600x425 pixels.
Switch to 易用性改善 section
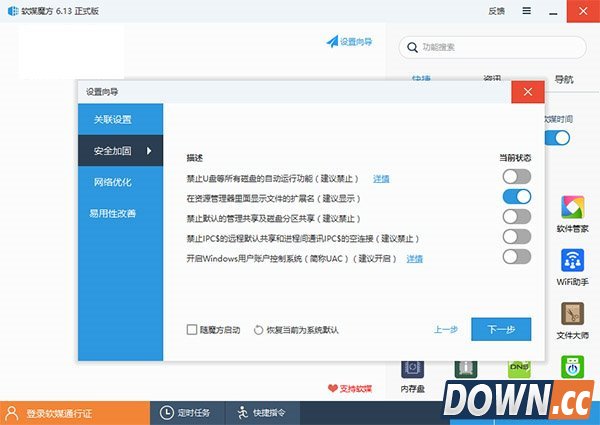tap(121, 213)
